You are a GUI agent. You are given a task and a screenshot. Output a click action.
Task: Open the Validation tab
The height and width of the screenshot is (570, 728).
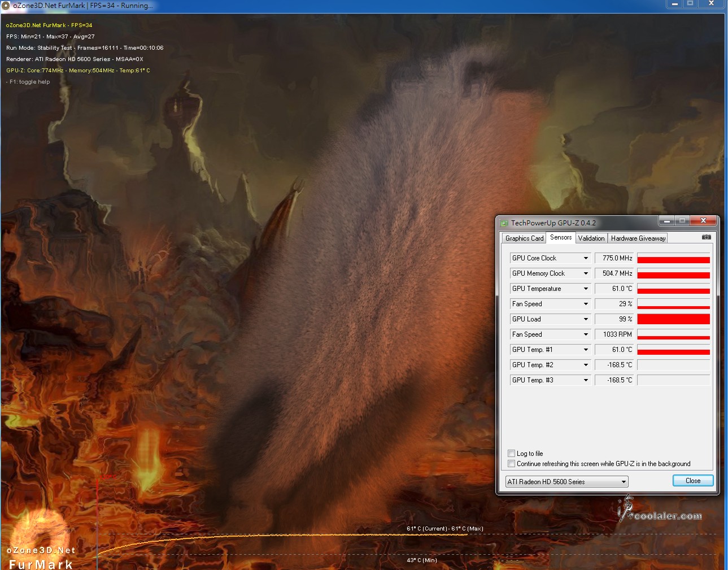tap(591, 238)
